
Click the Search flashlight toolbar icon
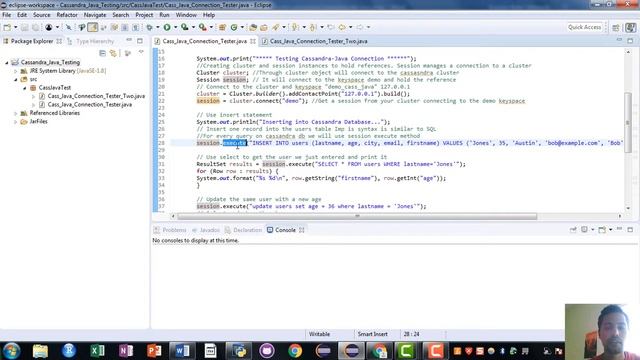[276, 27]
